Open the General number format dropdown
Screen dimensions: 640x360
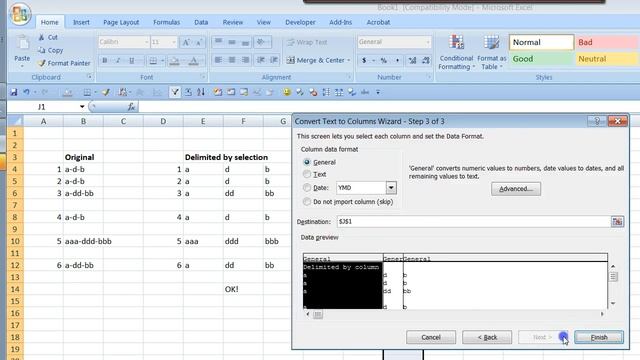(x=428, y=42)
